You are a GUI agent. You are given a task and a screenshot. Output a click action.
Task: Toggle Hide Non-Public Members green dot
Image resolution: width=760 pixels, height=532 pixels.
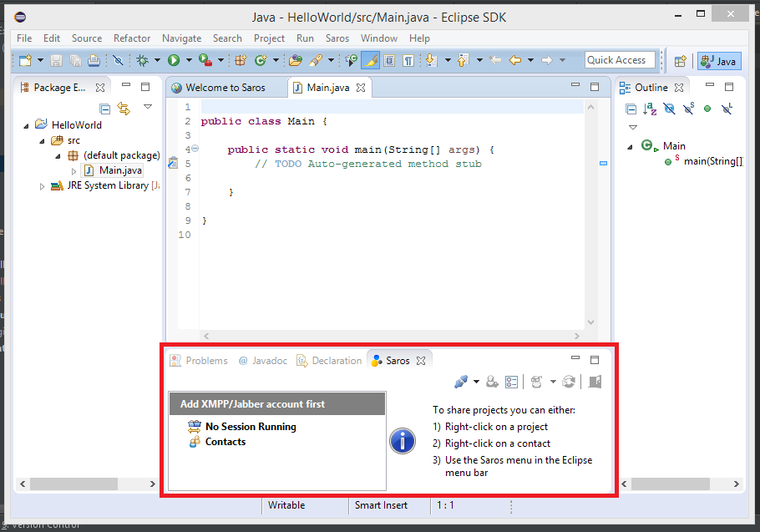click(707, 109)
